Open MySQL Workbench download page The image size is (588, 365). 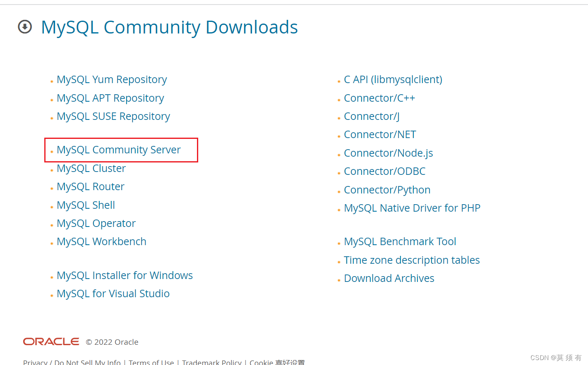(x=101, y=241)
